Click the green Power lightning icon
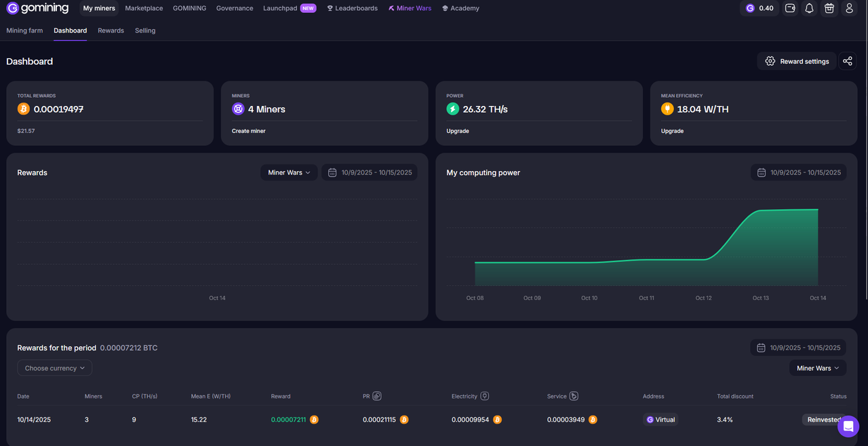The image size is (868, 446). pos(453,109)
